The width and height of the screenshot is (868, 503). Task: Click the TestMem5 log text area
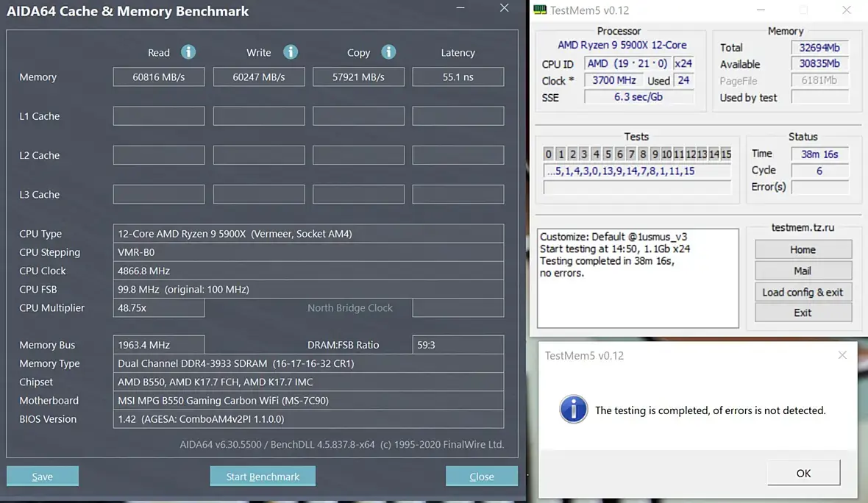[638, 278]
